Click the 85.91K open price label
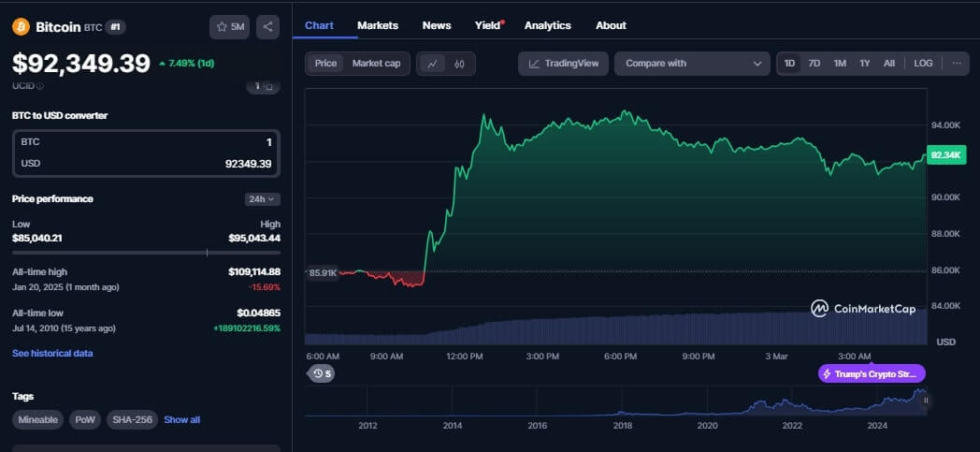Screen dimensions: 980x452 coord(322,273)
